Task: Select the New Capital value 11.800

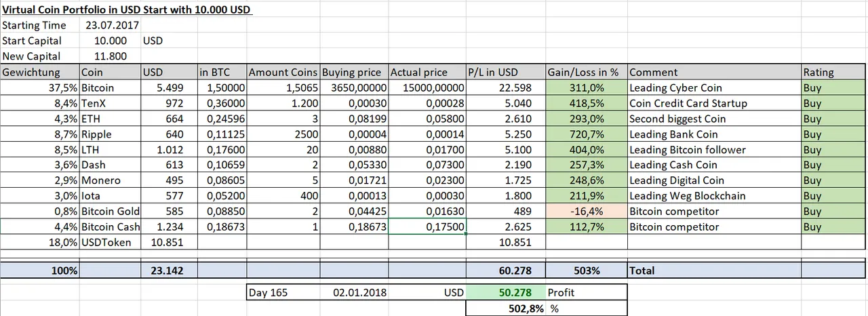Action: coord(110,56)
